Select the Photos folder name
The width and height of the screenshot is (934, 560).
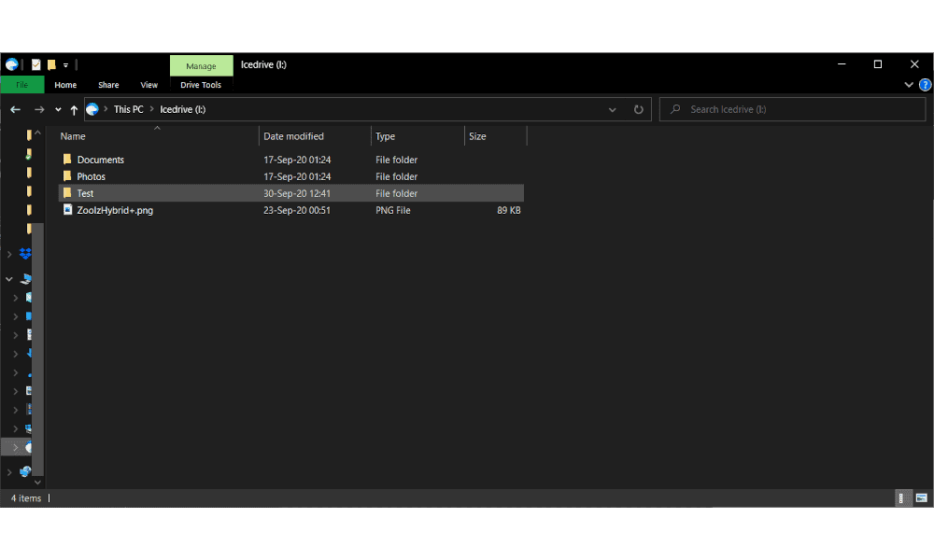pos(92,176)
